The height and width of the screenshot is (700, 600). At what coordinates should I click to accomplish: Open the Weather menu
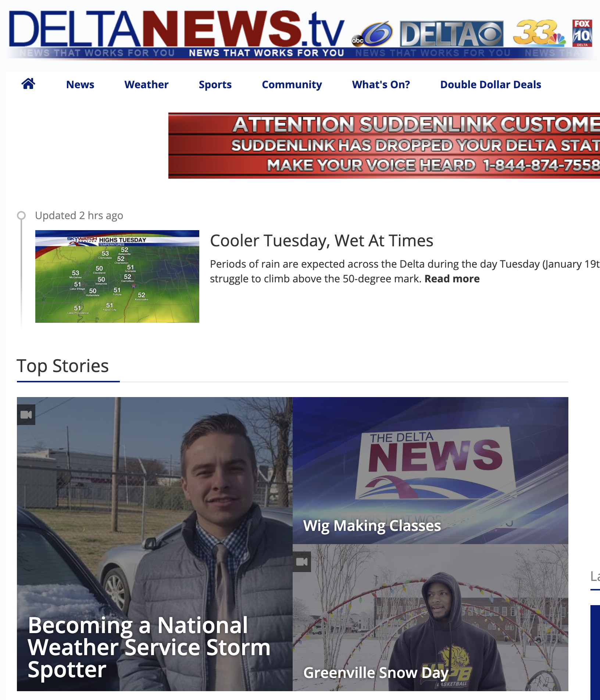(146, 85)
